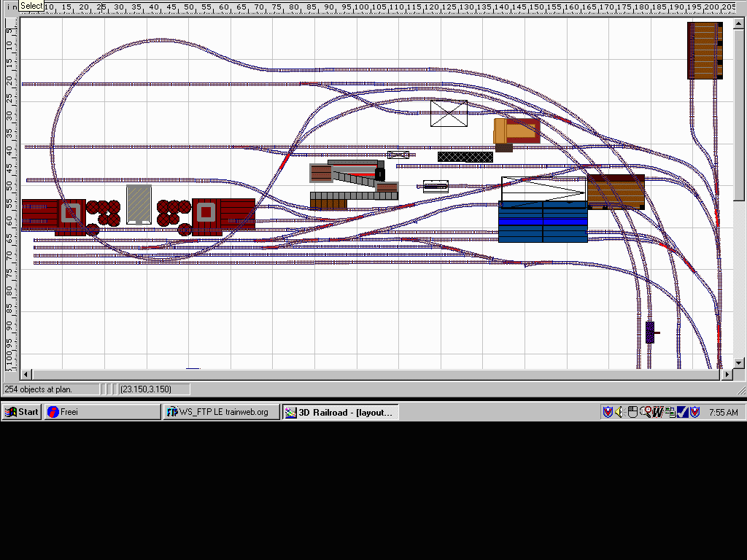Screen dimensions: 747x560
Task: Select the gray hatched shed building
Action: (x=139, y=204)
